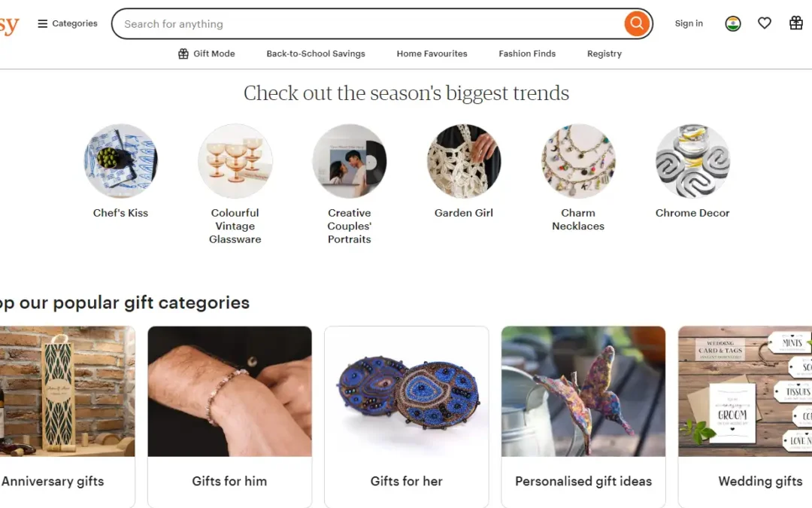Select Chrome Decor trend image
The width and height of the screenshot is (812, 508).
(693, 161)
